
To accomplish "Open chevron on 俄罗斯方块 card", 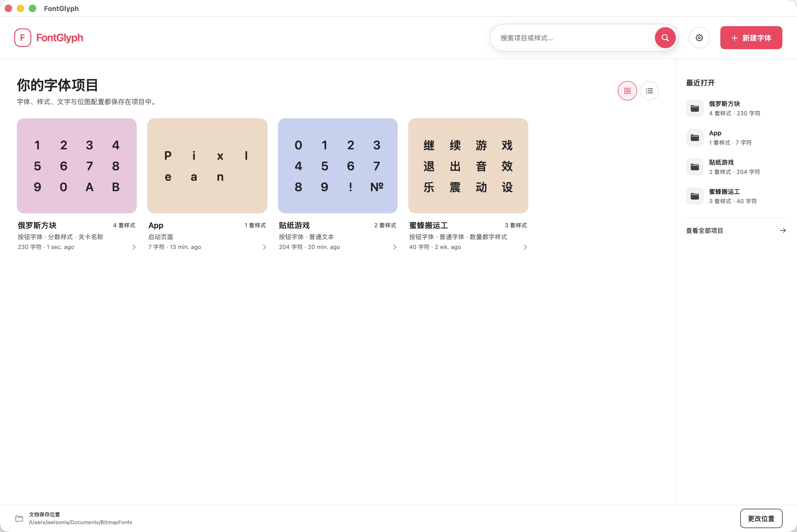I will point(134,247).
